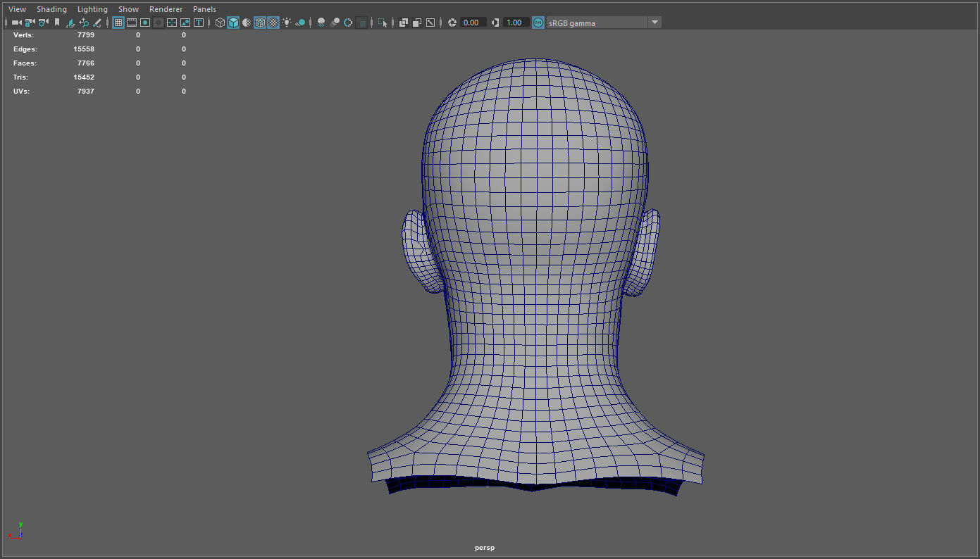This screenshot has width=980, height=559.
Task: Click the Edges count 15558
Action: pyautogui.click(x=84, y=49)
